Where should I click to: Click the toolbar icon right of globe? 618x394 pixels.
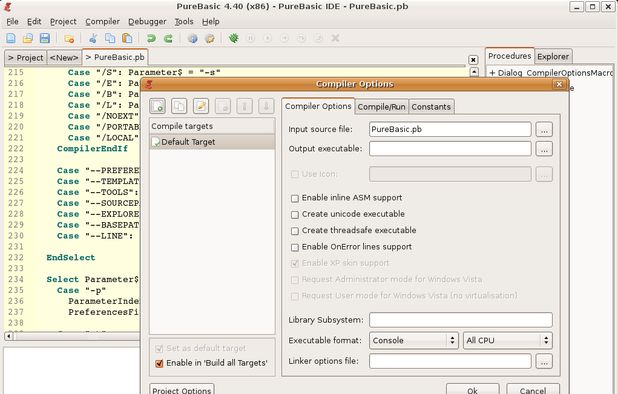[210, 38]
